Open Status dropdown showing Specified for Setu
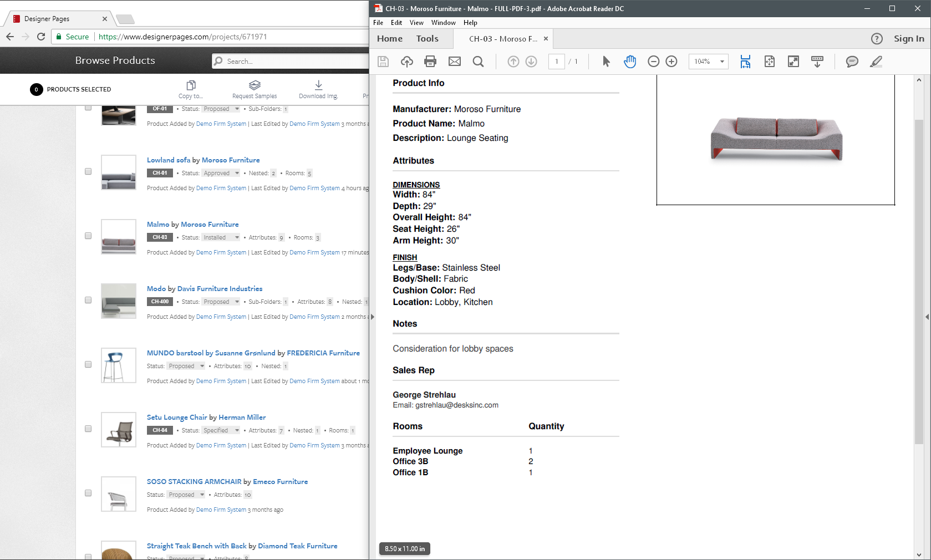The image size is (931, 560). 221,430
